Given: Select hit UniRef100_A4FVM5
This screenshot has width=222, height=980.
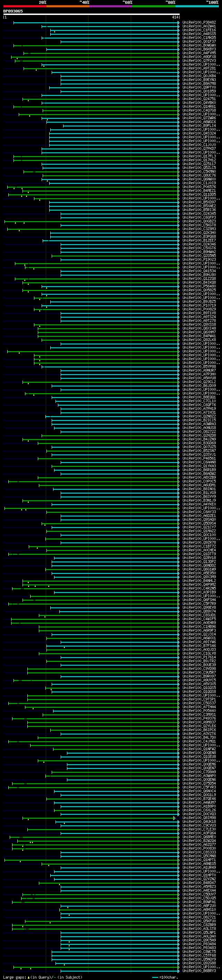Looking at the screenshot, I should 199,53.
